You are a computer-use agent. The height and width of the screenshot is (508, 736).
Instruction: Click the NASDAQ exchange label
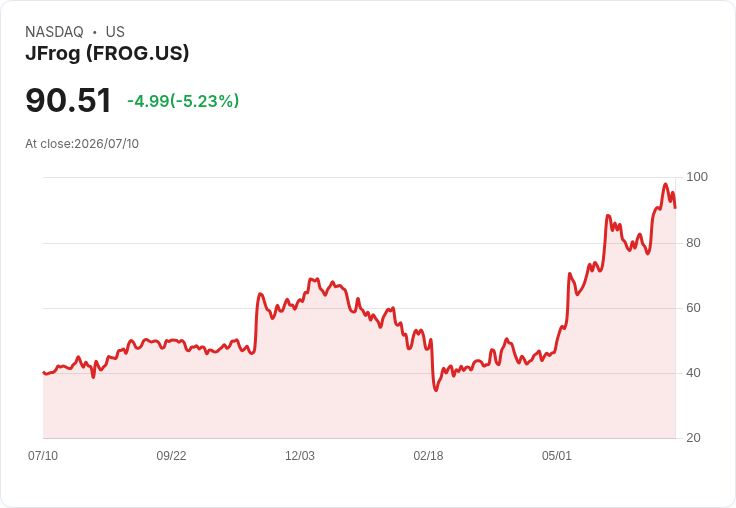(54, 32)
